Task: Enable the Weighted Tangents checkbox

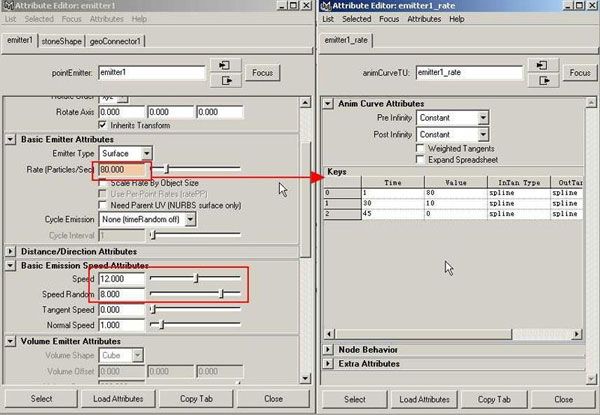Action: coord(420,148)
